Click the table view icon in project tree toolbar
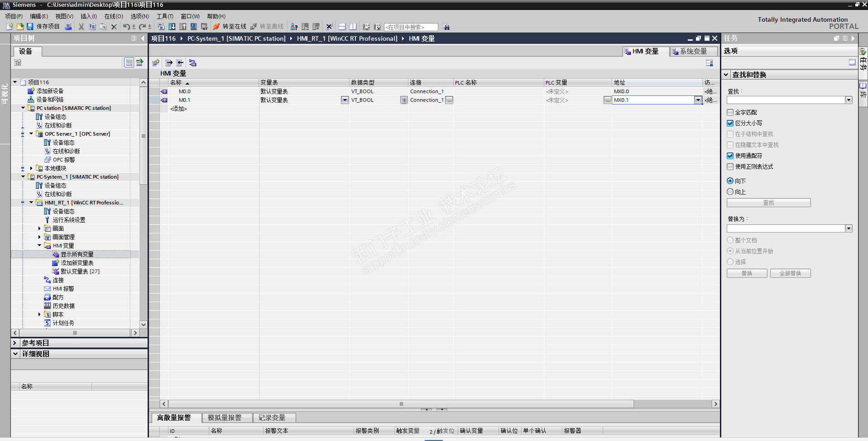 tap(129, 62)
